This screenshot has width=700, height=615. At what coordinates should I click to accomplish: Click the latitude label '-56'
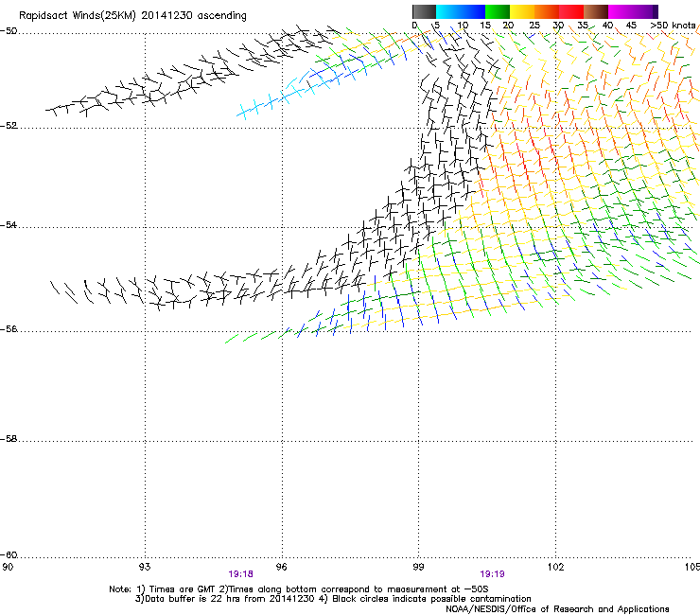[9, 329]
